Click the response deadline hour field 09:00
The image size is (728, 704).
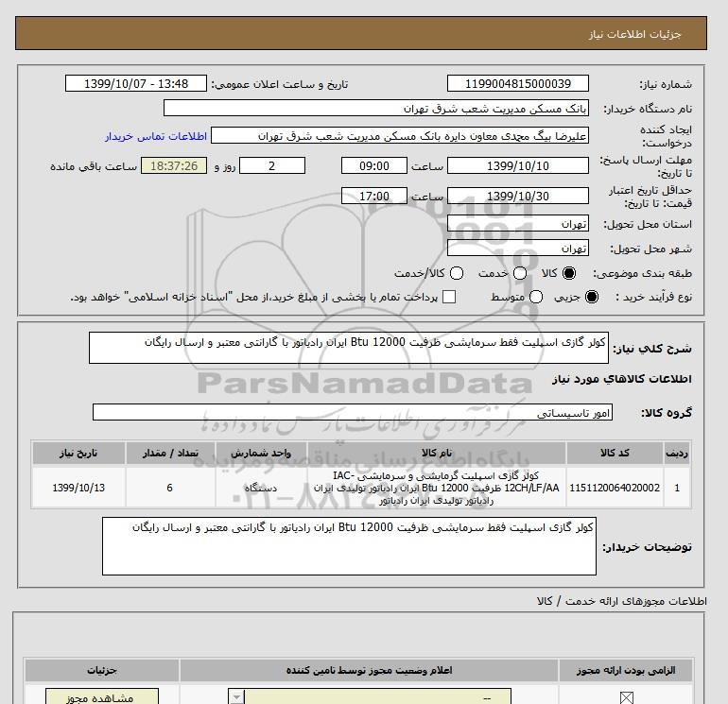click(374, 165)
